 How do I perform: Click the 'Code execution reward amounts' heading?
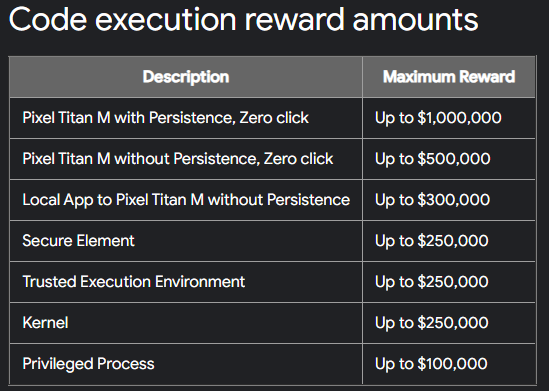[x=243, y=20]
